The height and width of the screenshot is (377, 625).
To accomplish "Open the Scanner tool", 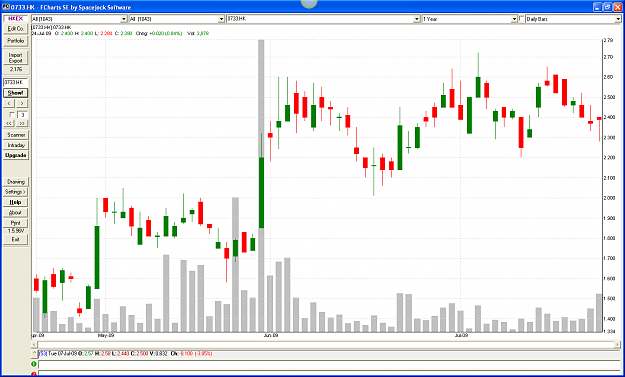I will click(x=16, y=135).
